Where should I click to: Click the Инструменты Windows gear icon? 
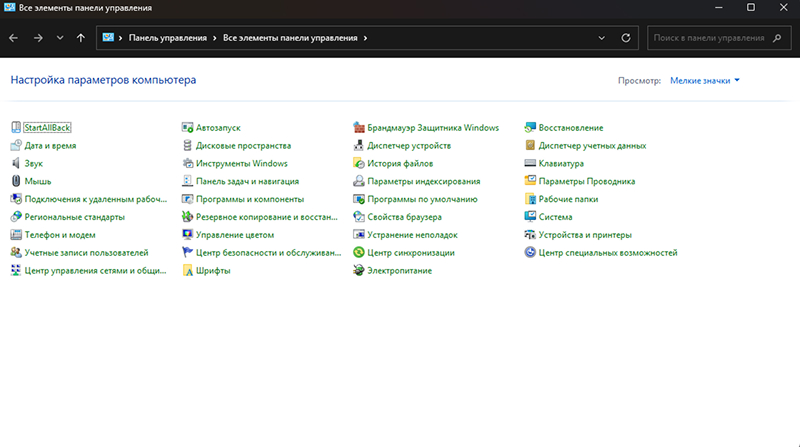[187, 163]
